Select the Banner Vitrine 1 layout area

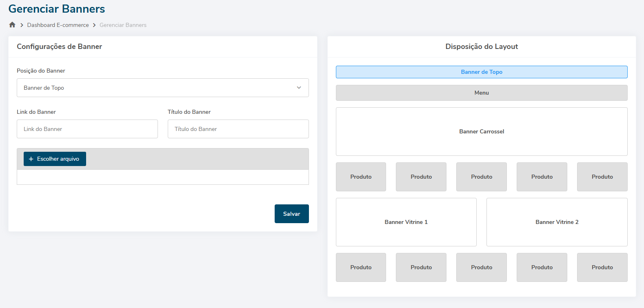[406, 222]
